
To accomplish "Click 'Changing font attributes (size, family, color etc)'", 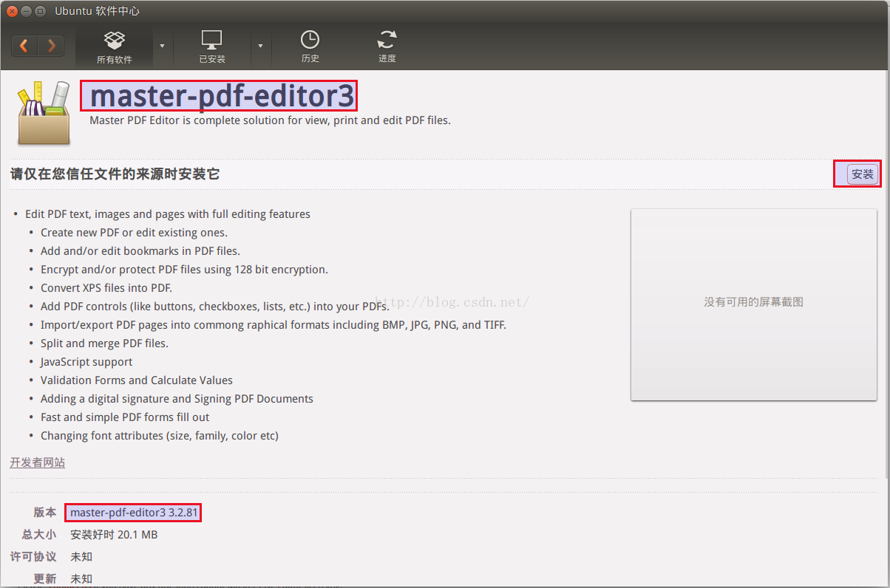I will pos(160,436).
